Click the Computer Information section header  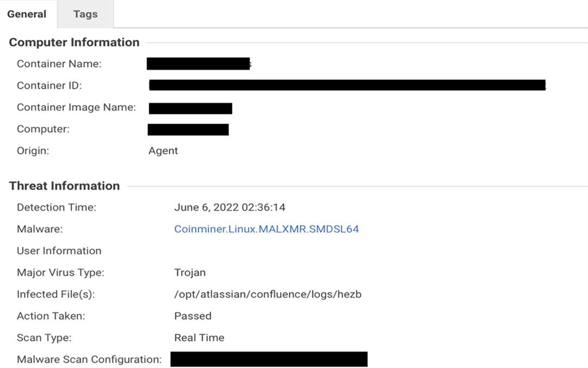click(74, 42)
